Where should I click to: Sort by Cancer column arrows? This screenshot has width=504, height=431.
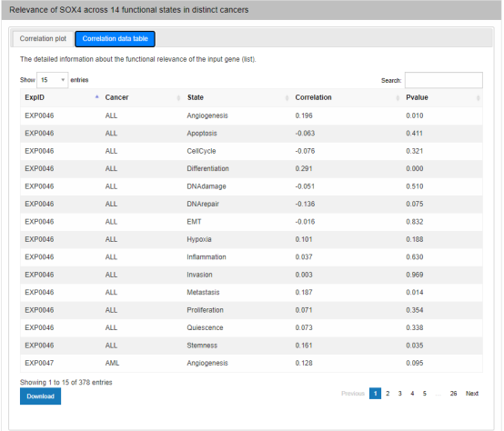178,97
